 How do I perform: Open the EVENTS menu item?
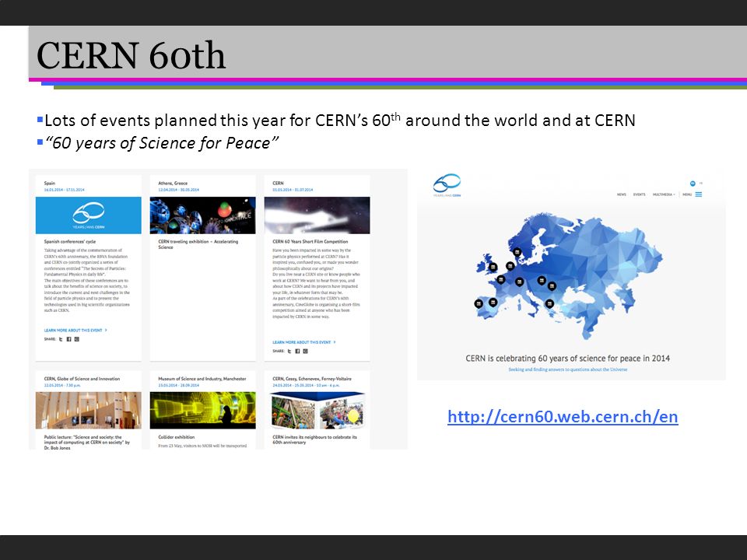click(640, 194)
